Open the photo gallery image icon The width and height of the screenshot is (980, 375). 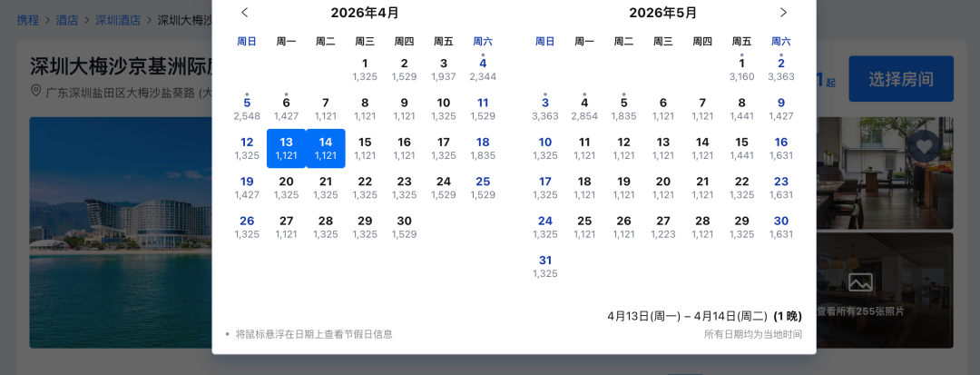860,282
